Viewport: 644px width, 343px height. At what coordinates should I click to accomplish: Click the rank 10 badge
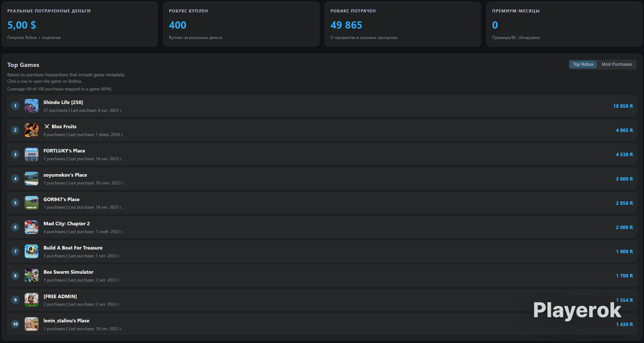(15, 324)
